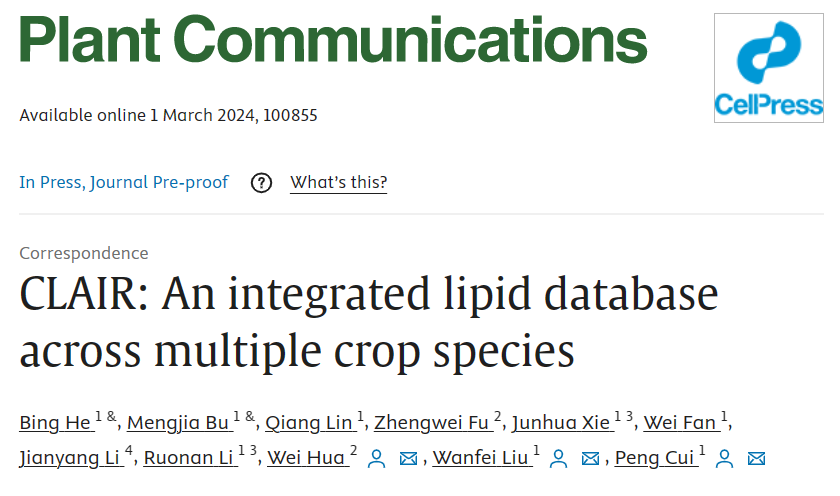This screenshot has height=496, width=840.
Task: Open author Junhua Xie's details
Action: click(x=561, y=423)
